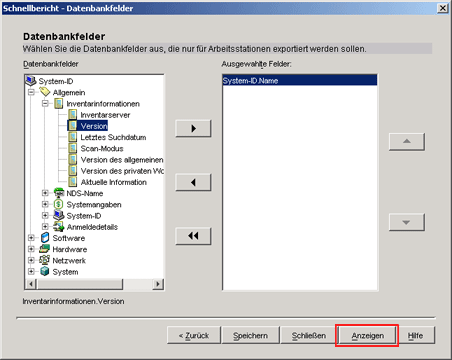
Task: Click tree horizontal scrollbar left arrow
Action: coord(31,284)
